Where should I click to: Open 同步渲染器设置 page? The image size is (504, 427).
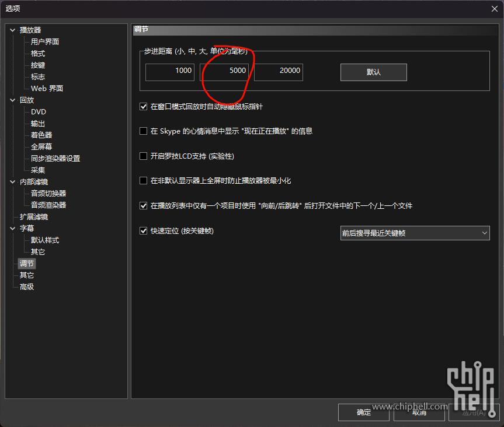click(55, 159)
